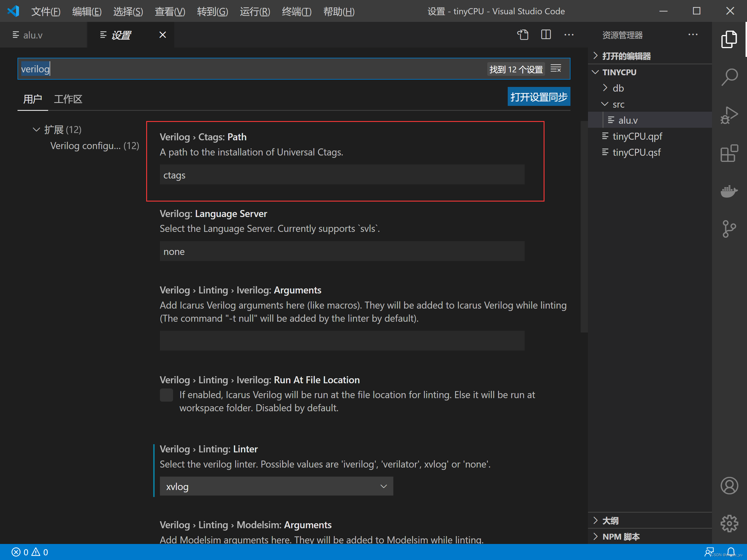Open the Extensions view
The height and width of the screenshot is (560, 747).
(729, 154)
